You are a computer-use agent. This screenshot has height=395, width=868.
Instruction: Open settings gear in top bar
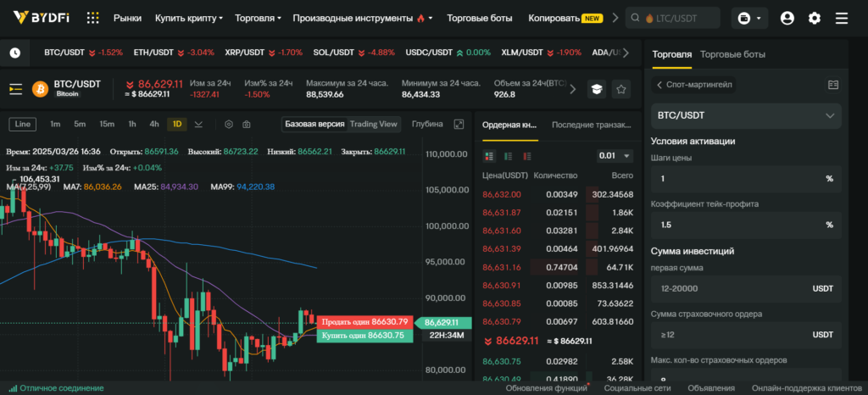tap(815, 18)
